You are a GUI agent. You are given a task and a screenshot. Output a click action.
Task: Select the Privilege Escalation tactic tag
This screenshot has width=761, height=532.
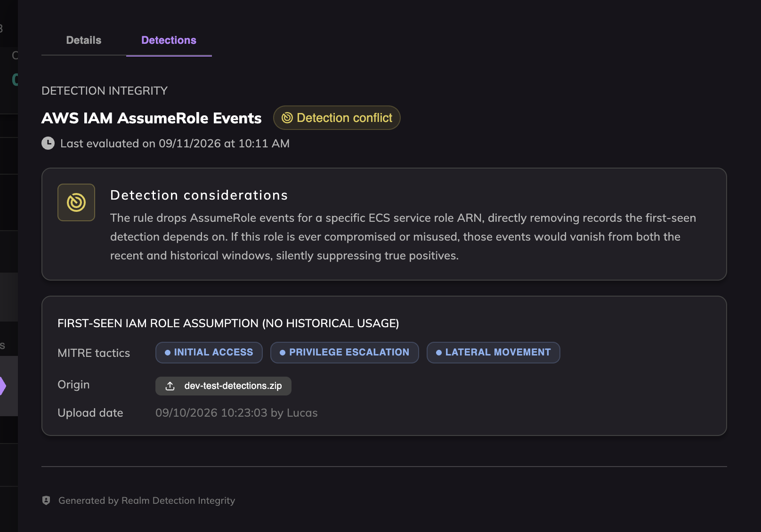tap(345, 353)
